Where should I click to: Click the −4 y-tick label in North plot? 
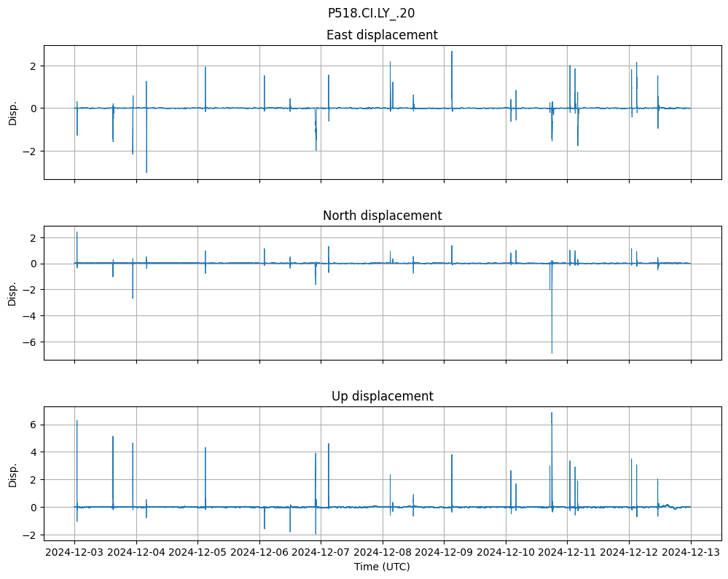coord(31,315)
